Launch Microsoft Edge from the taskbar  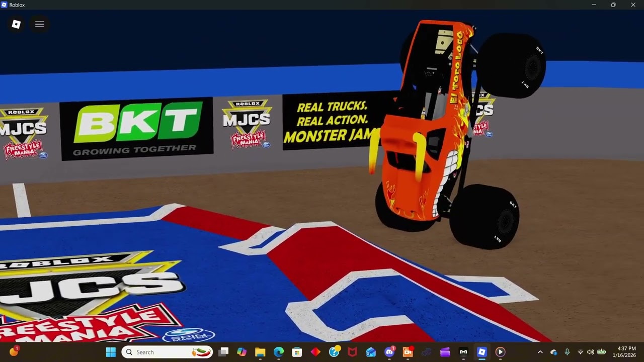pyautogui.click(x=279, y=352)
